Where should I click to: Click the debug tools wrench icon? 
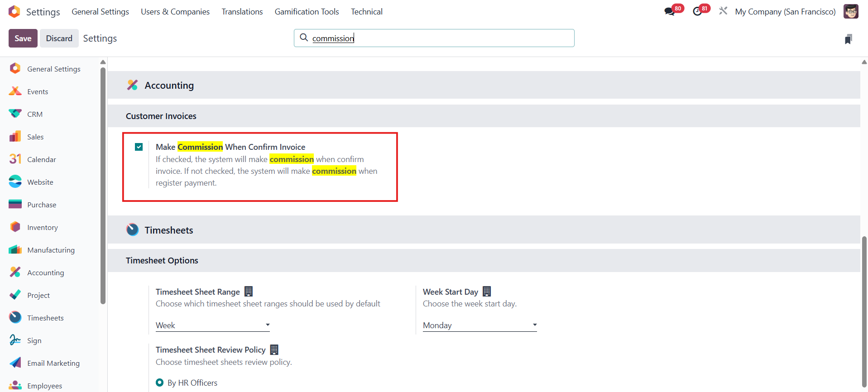pyautogui.click(x=723, y=11)
